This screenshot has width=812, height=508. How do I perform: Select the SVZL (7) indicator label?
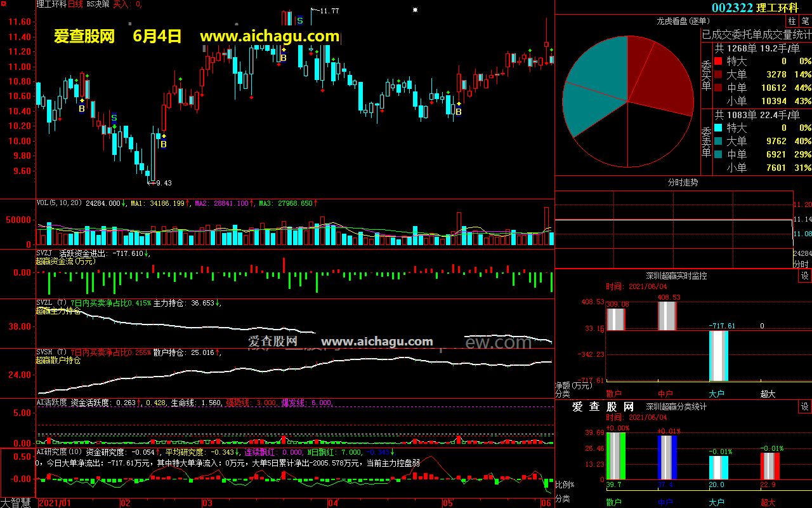click(52, 303)
